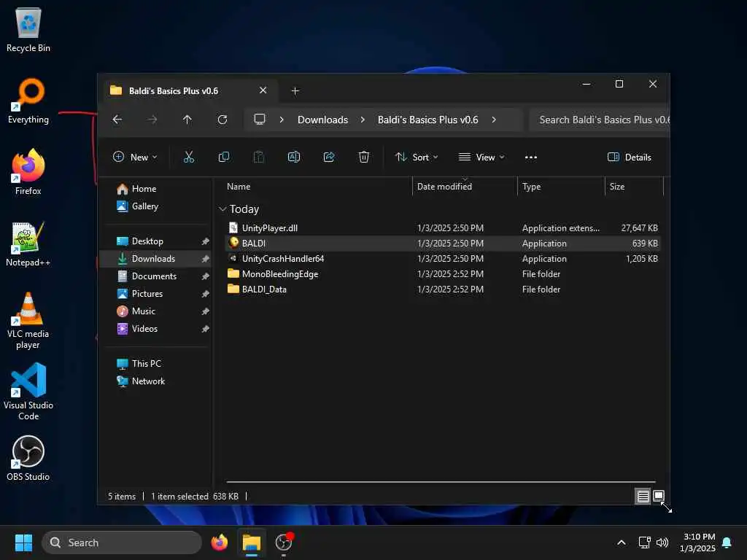Open Pictures in navigation pane
This screenshot has width=747, height=560.
(147, 294)
